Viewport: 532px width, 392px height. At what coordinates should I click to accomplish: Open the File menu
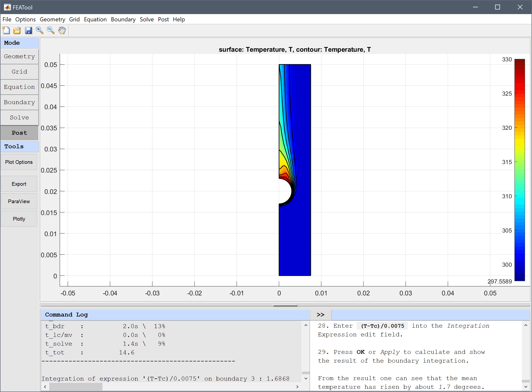7,19
